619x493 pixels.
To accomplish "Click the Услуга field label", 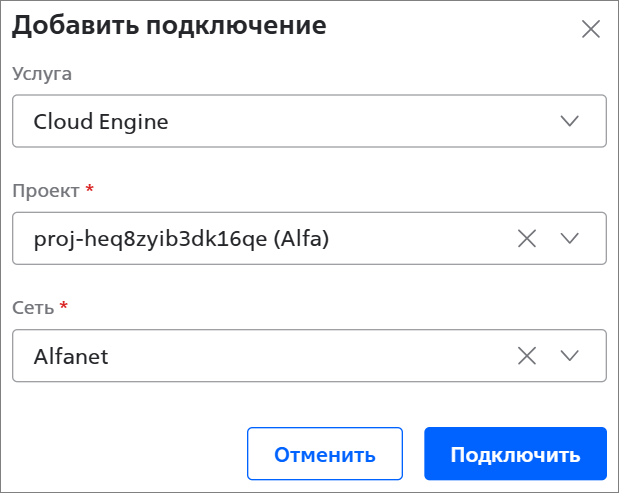I will point(42,73).
